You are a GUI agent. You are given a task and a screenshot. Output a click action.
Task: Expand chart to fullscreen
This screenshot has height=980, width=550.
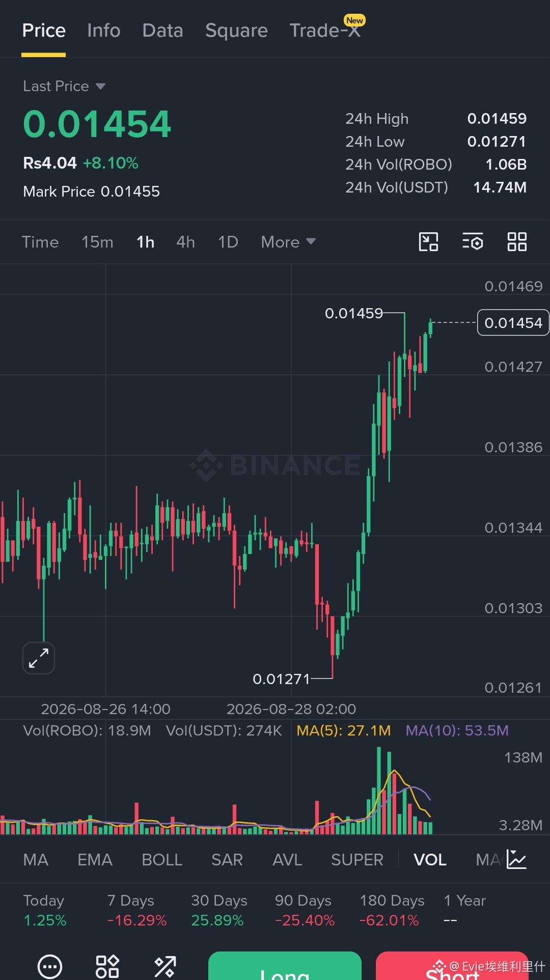(39, 658)
